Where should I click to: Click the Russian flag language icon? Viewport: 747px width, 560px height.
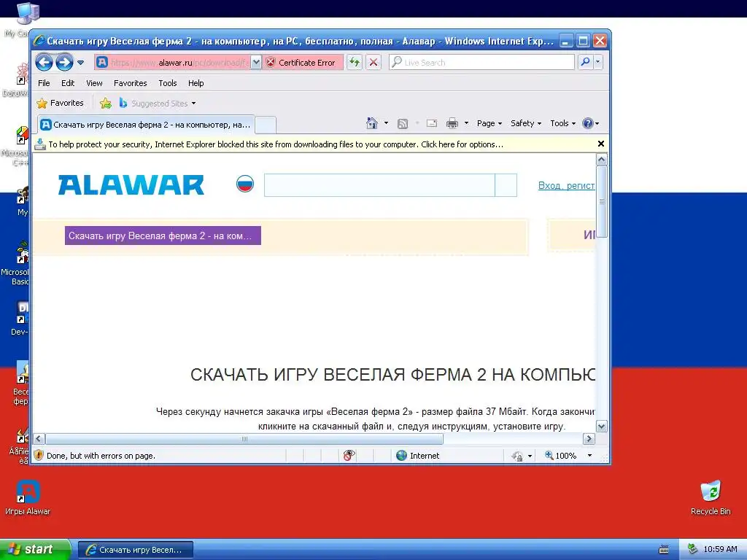click(x=245, y=183)
